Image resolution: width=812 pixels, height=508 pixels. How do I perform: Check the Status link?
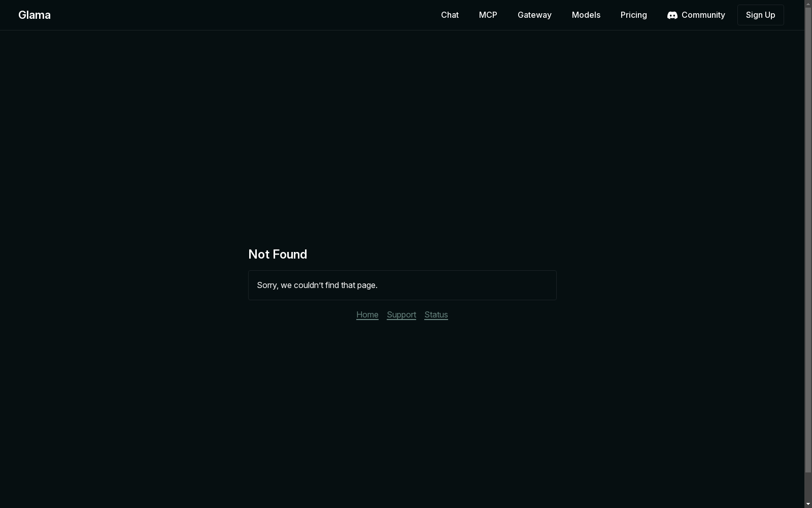[436, 314]
